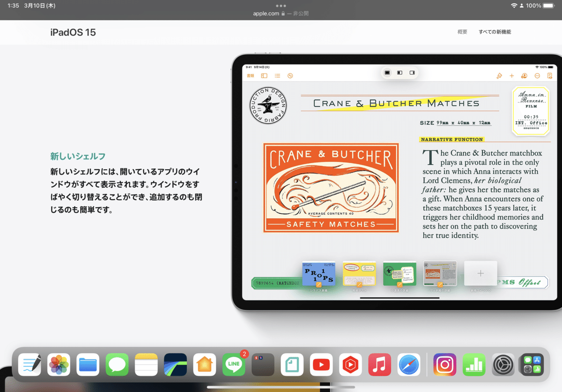Tap the format paintbrush icon in pictured toolbar

[x=499, y=76]
